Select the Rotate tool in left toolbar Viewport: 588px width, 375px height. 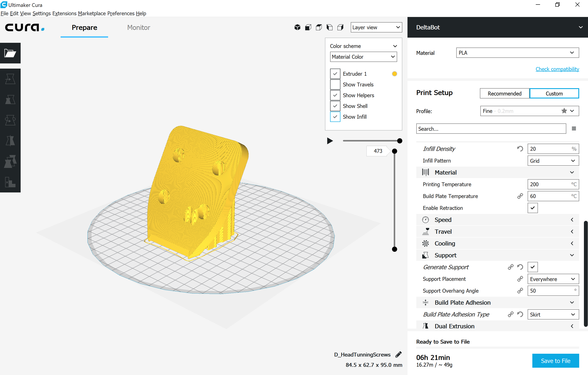(x=10, y=120)
